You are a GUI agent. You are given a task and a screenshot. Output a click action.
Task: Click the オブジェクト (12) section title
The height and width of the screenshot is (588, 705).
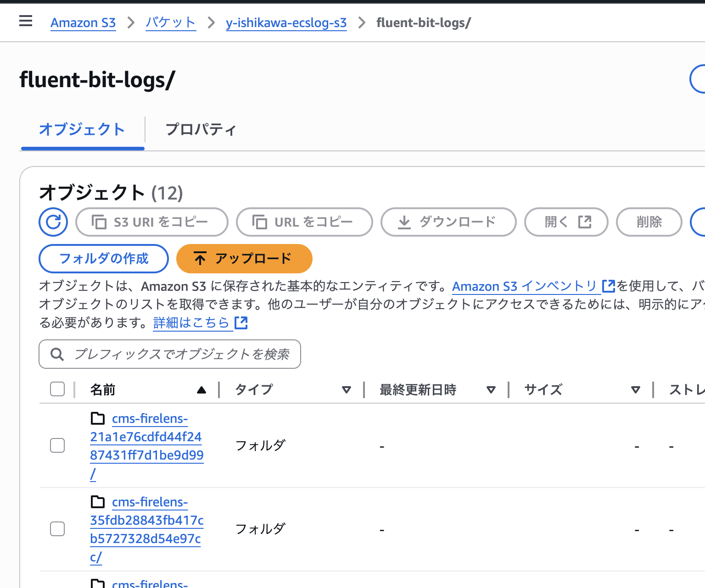111,193
